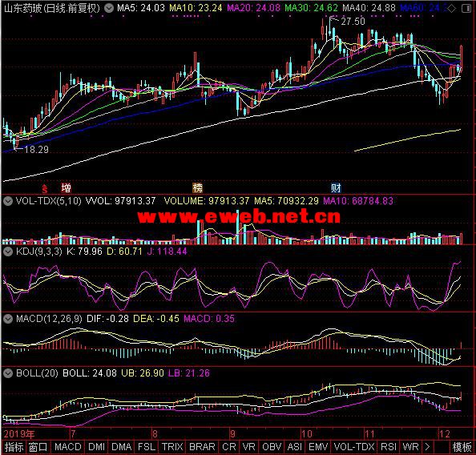Click the 模板 template button

click(462, 447)
